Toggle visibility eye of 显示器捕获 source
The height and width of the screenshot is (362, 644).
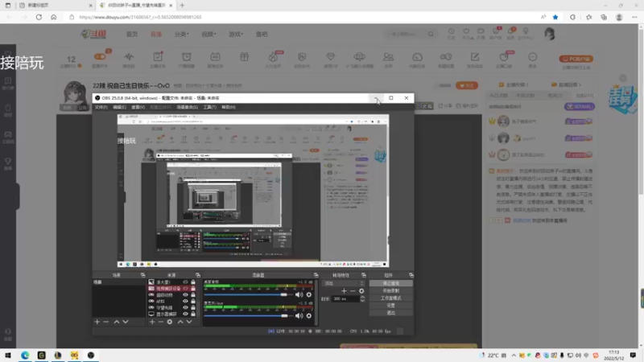[x=185, y=314]
